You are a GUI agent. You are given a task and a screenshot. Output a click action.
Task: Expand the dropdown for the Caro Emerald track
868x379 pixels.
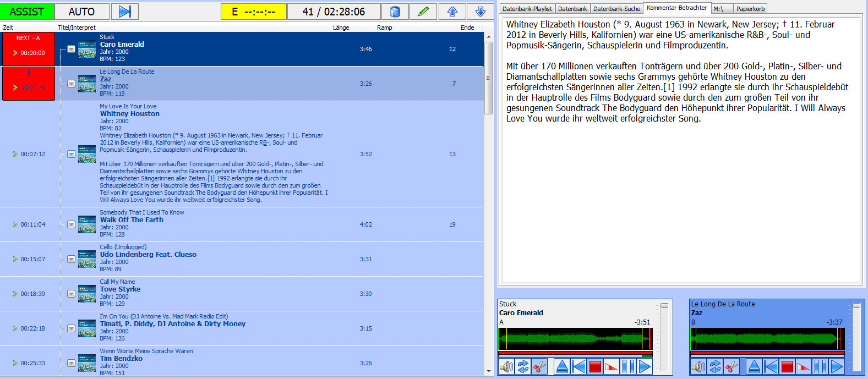[x=71, y=50]
